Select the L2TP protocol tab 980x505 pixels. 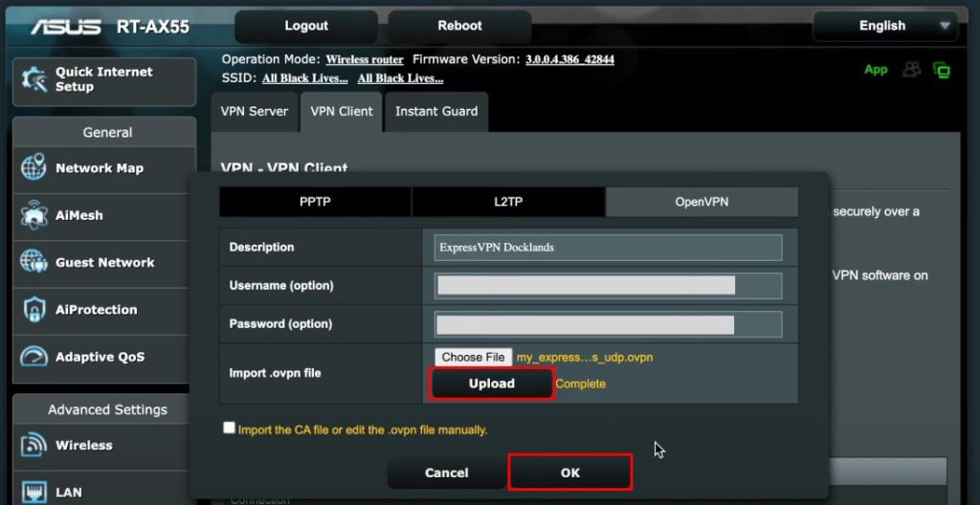point(508,202)
